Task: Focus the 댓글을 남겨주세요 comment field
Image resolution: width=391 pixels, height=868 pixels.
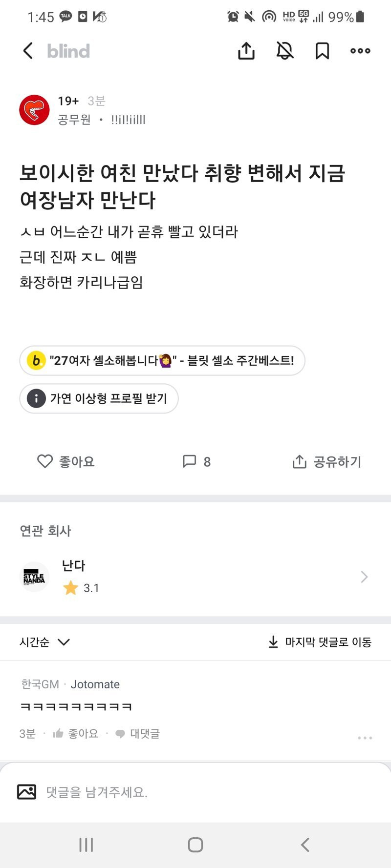Action: point(195,791)
